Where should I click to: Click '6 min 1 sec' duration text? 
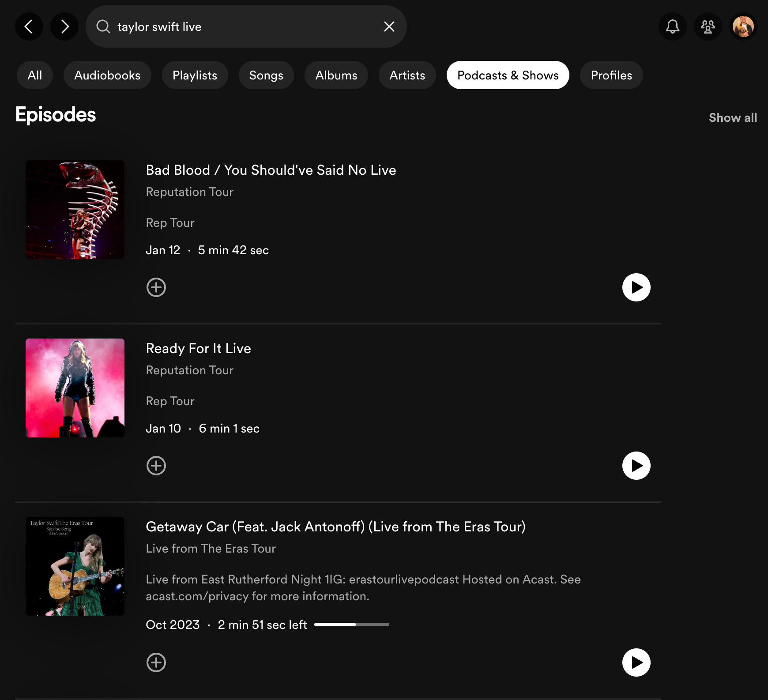[229, 429]
